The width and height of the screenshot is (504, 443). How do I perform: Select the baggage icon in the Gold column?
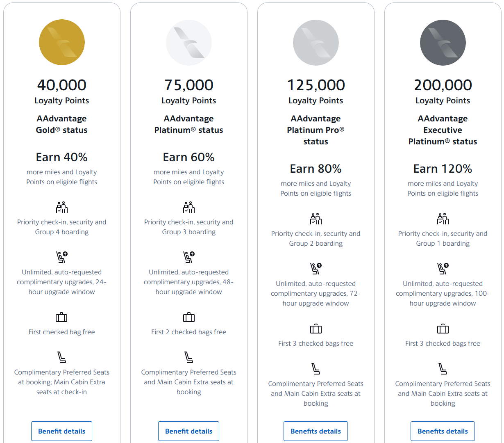[x=61, y=317]
